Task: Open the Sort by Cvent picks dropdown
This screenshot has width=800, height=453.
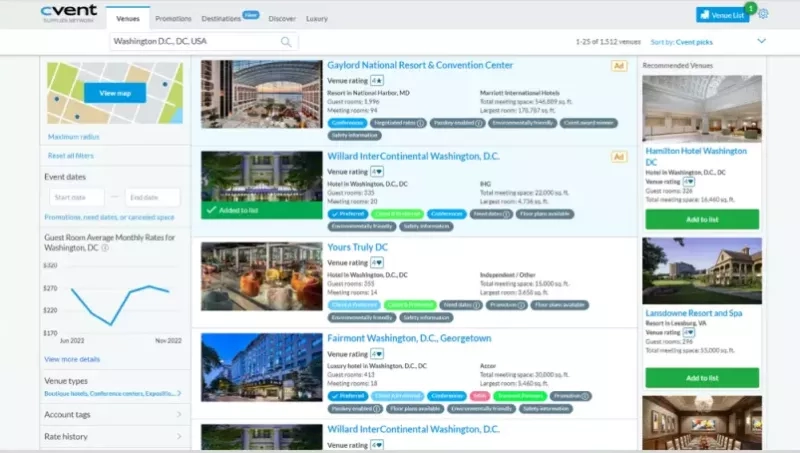Action: (708, 42)
